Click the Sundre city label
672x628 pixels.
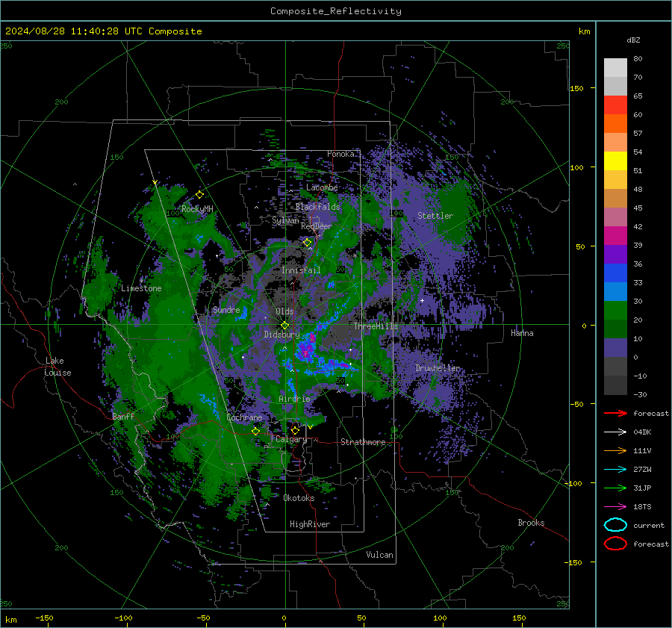pyautogui.click(x=226, y=309)
